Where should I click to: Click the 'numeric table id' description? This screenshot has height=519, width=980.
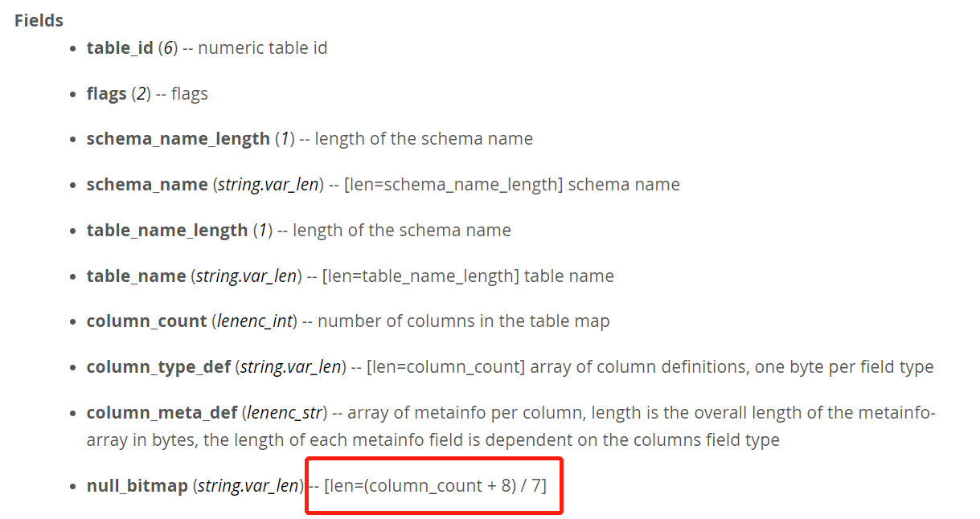(x=263, y=48)
